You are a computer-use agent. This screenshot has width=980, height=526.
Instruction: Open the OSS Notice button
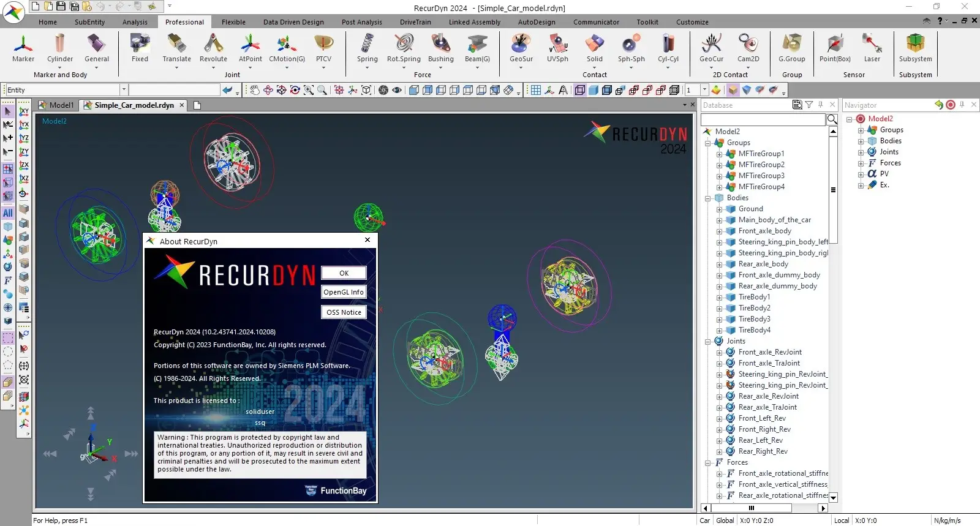pyautogui.click(x=344, y=312)
